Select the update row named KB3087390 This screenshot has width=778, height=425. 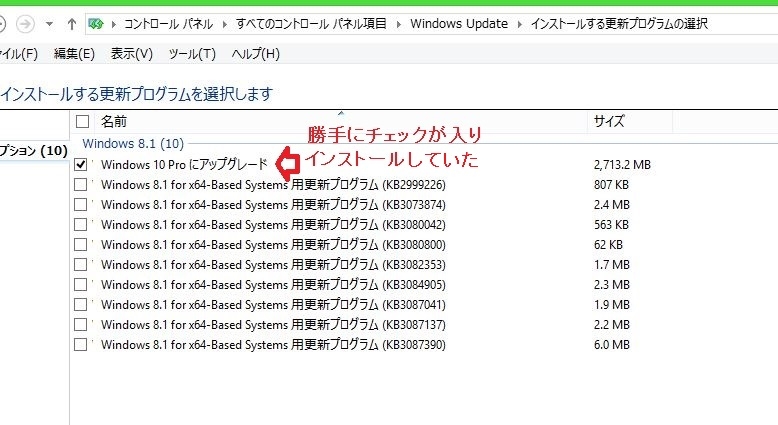[x=273, y=344]
